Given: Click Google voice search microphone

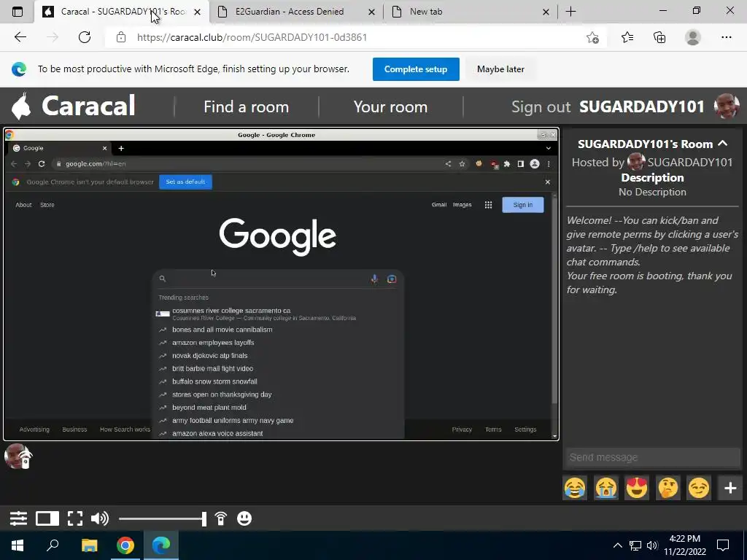Looking at the screenshot, I should point(374,279).
